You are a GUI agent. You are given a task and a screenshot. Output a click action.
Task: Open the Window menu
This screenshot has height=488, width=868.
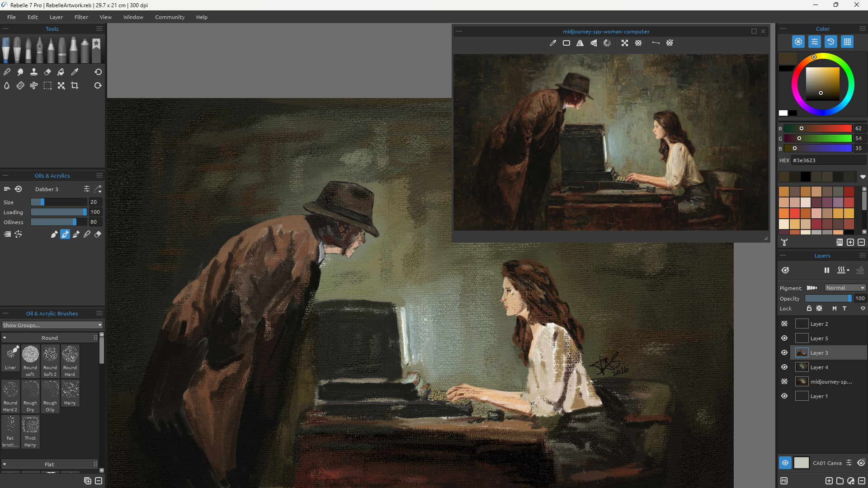click(133, 17)
